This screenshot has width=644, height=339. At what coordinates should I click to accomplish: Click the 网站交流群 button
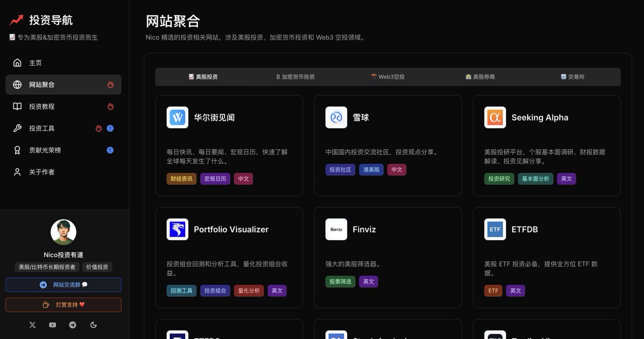coord(63,284)
